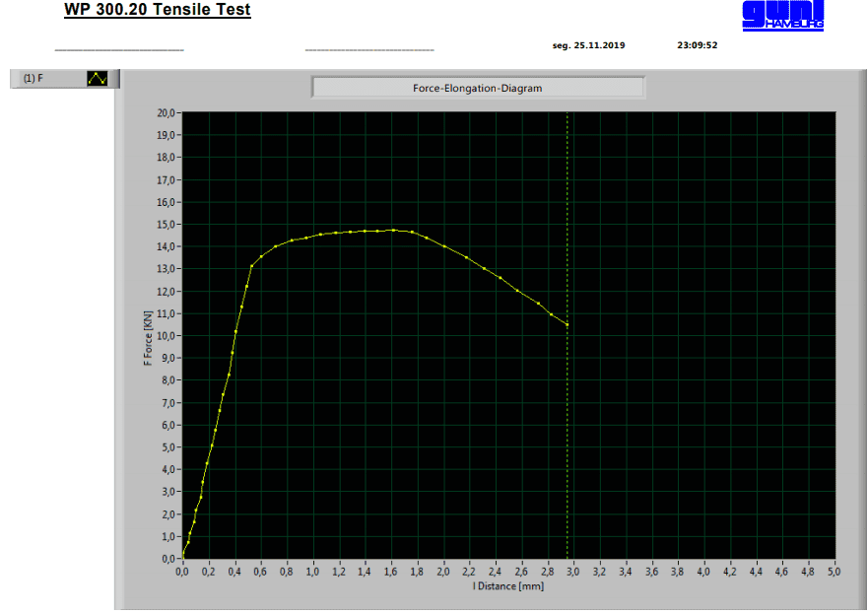Click the 10,0 tick label on y-axis
The image size is (868, 614).
[x=165, y=336]
